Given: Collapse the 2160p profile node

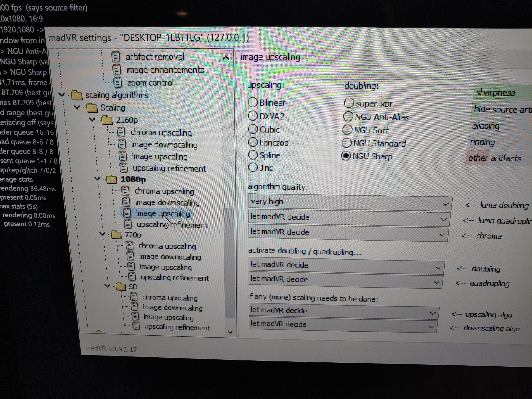Looking at the screenshot, I should coord(92,119).
